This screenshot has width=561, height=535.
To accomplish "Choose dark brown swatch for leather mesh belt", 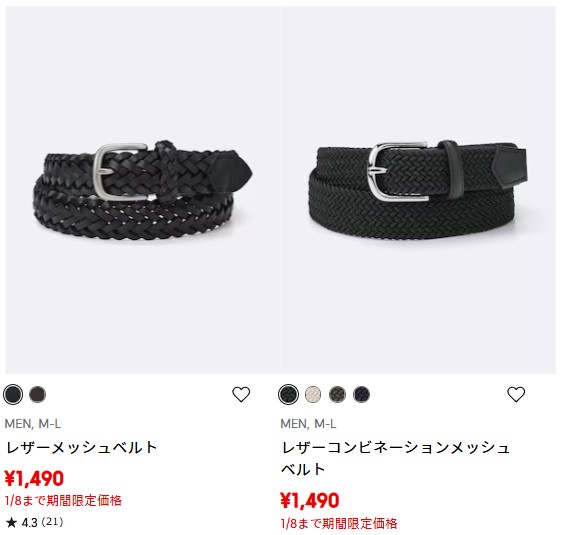I will pyautogui.click(x=38, y=394).
